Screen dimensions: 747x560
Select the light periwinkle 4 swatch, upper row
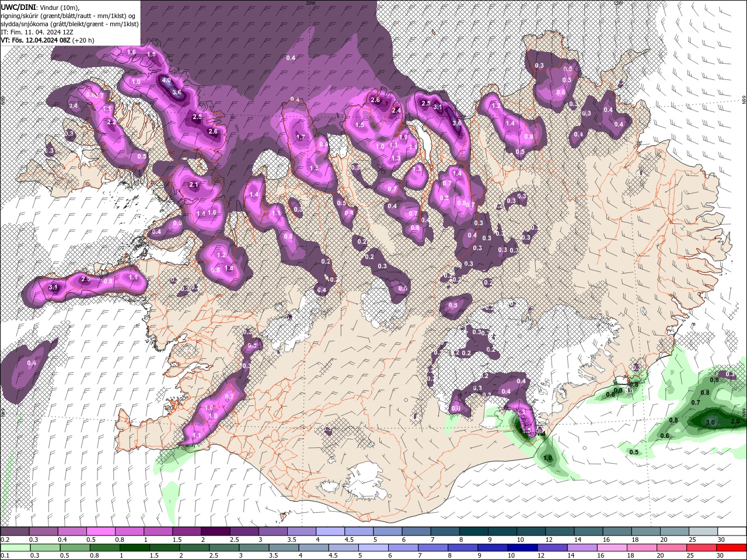pos(330,531)
